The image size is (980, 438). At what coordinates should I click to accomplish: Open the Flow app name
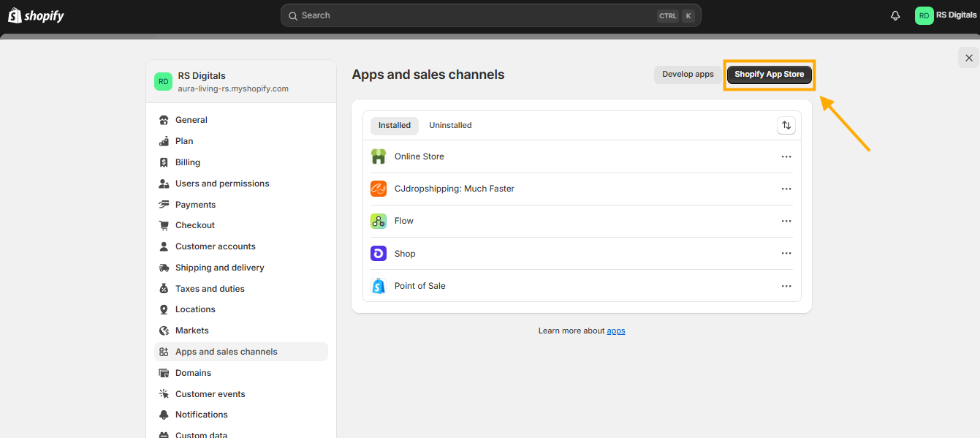404,221
